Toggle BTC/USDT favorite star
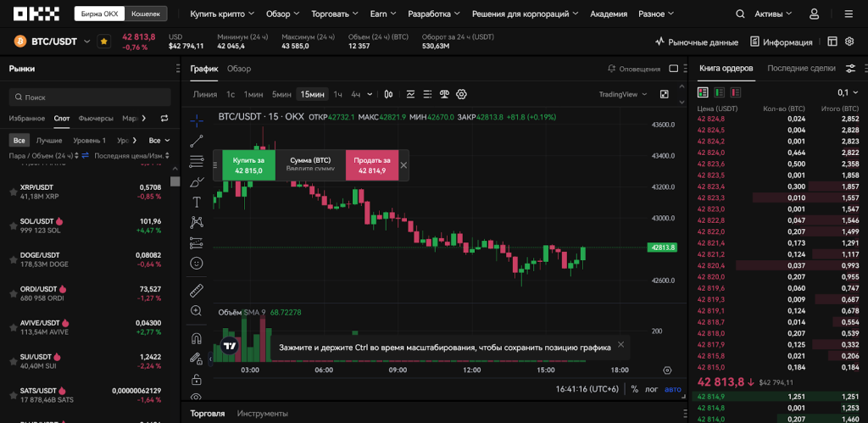 click(x=103, y=41)
